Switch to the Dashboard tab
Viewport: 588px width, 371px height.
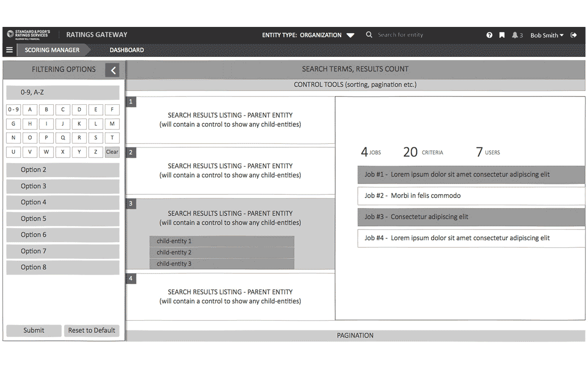point(126,50)
